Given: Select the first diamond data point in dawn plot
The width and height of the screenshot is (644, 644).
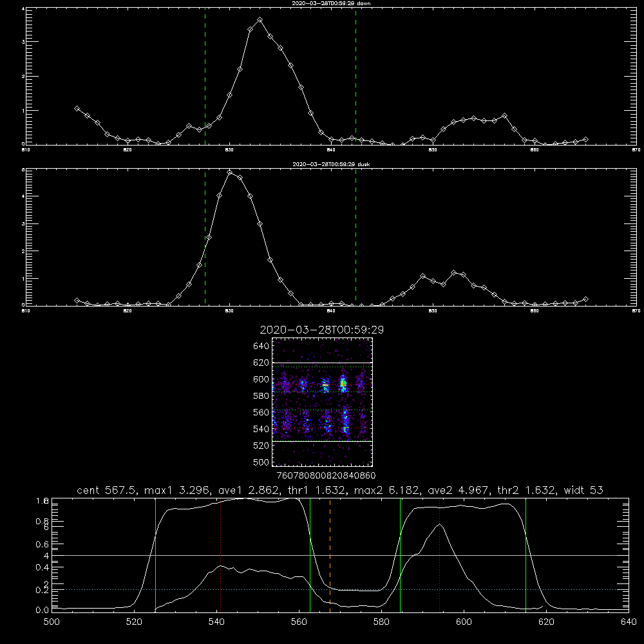Looking at the screenshot, I should pyautogui.click(x=77, y=108).
